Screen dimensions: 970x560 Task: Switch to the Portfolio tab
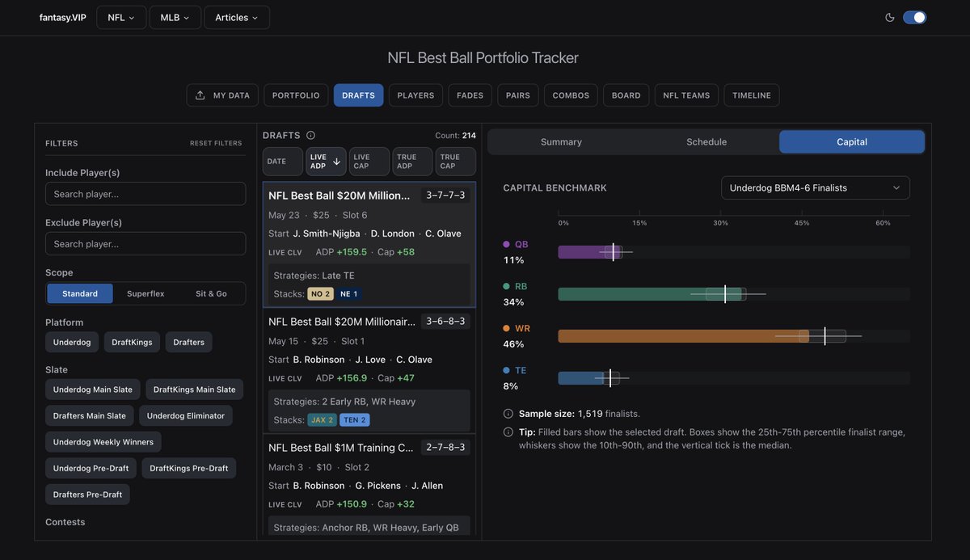(296, 95)
